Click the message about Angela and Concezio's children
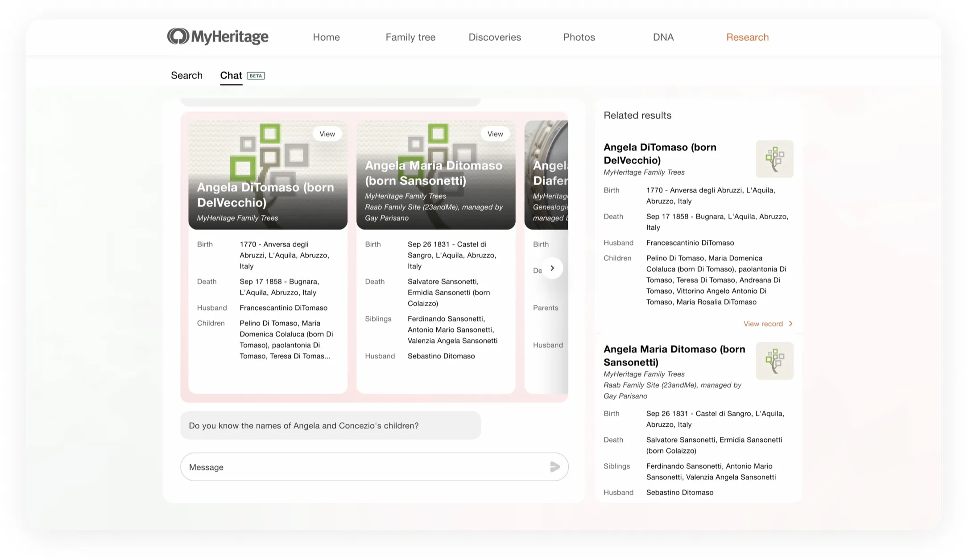This screenshot has width=968, height=560. (x=331, y=425)
